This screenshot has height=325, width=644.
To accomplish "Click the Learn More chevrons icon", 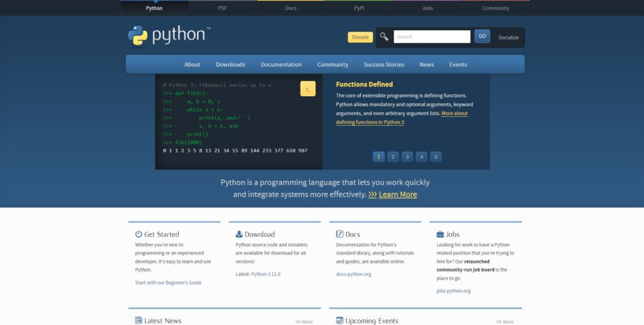I will 372,194.
